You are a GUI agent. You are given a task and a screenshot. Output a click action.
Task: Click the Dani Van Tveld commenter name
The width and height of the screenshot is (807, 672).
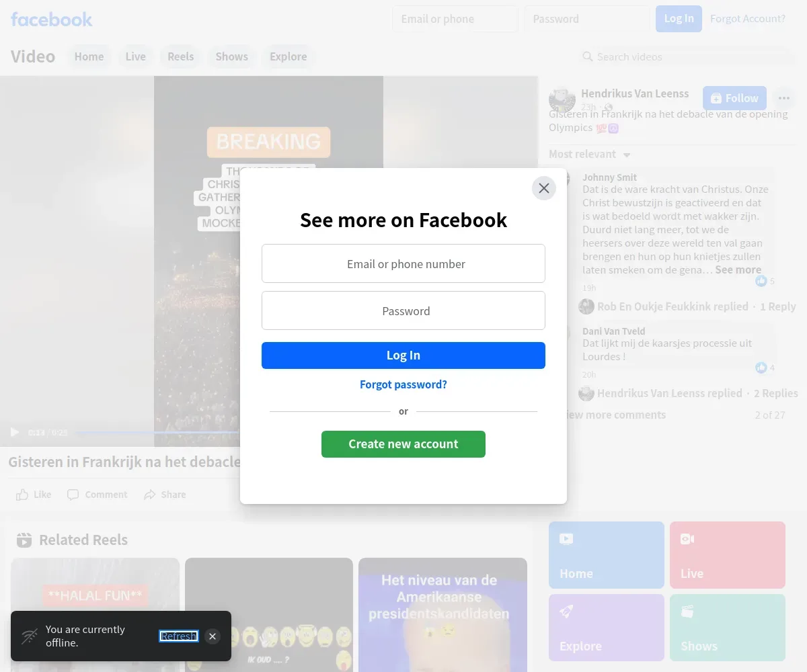click(613, 331)
